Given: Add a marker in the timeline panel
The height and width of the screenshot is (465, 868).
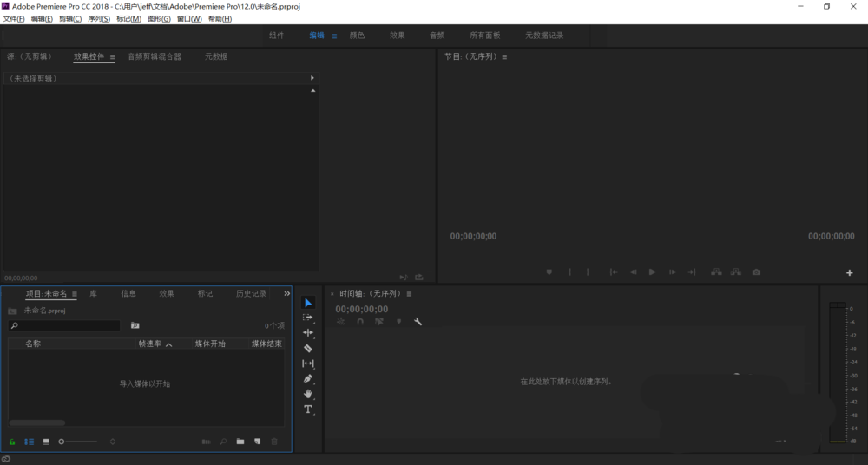Looking at the screenshot, I should coord(398,322).
